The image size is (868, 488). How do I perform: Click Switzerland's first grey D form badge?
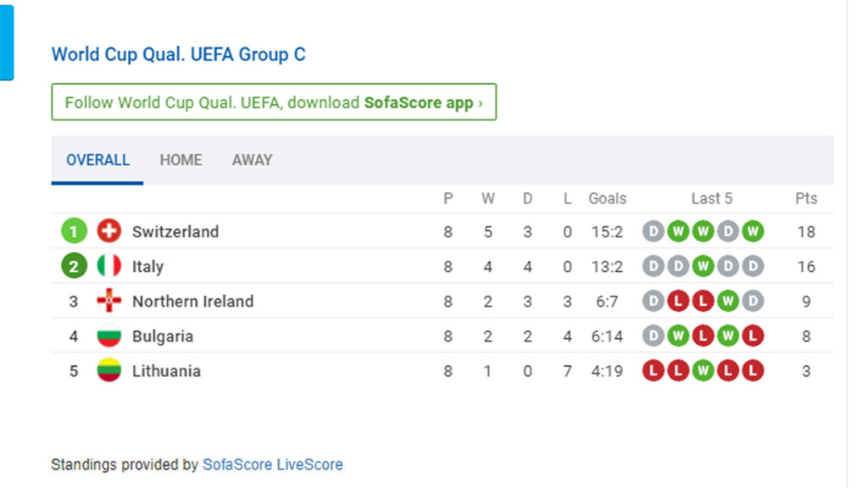pos(654,231)
